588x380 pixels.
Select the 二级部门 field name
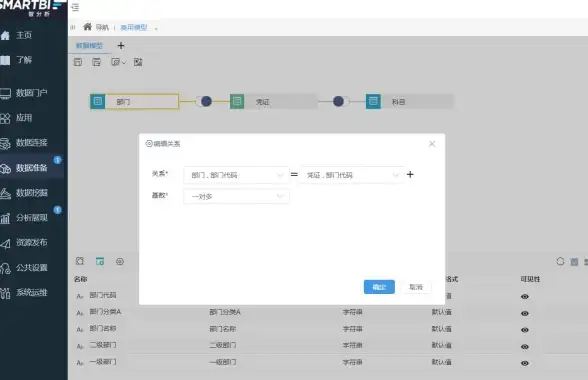pos(103,345)
